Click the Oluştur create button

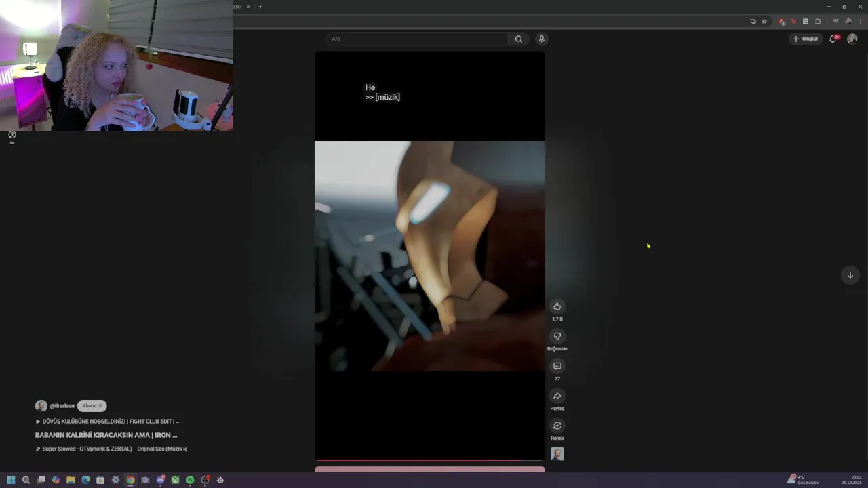[805, 39]
